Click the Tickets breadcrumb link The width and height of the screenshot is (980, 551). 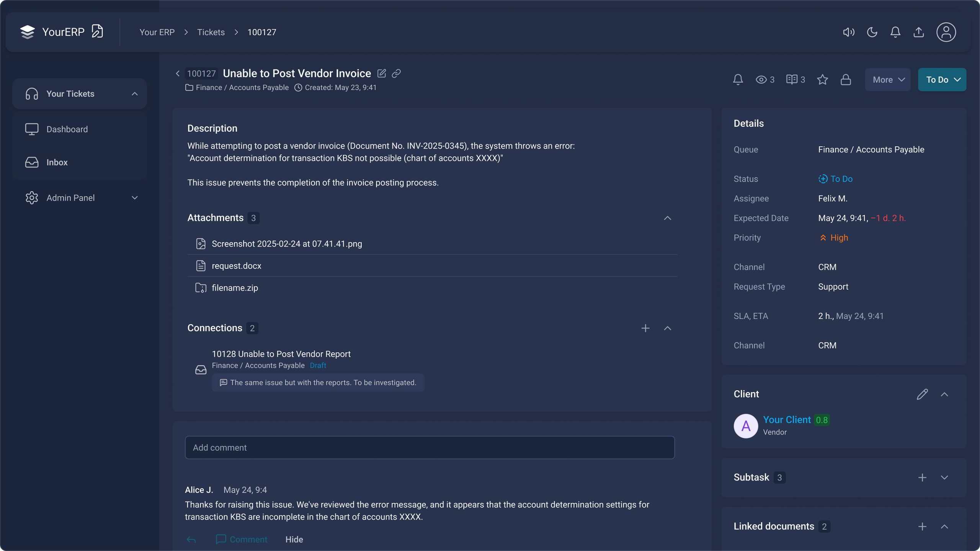[x=211, y=32]
